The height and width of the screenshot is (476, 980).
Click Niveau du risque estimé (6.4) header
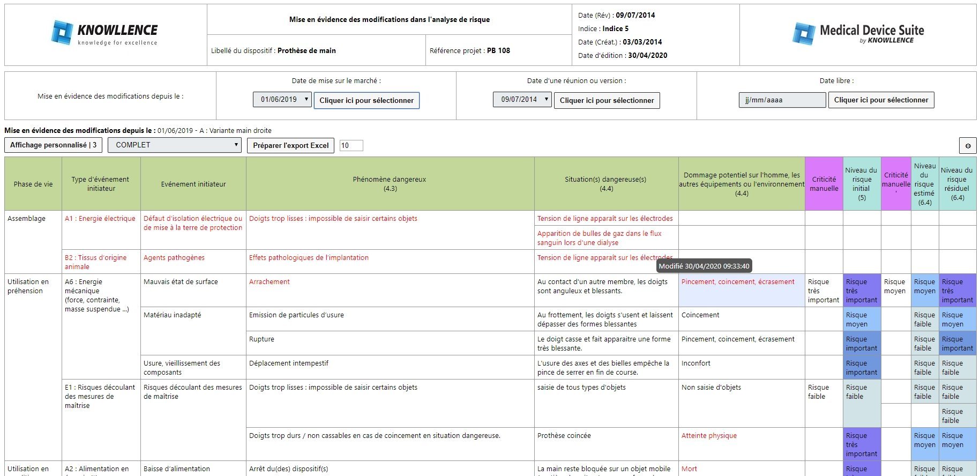[x=925, y=184]
